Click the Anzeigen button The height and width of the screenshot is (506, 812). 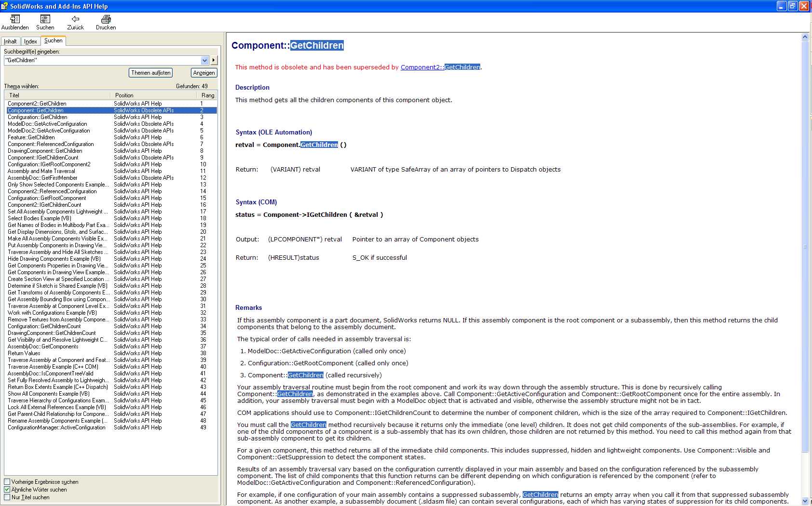pyautogui.click(x=204, y=73)
